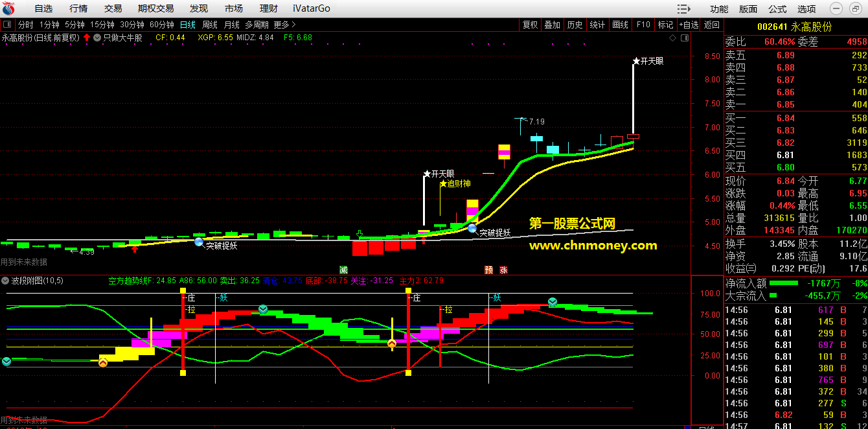Open the 市场 menu item
868x429 pixels.
[234, 8]
